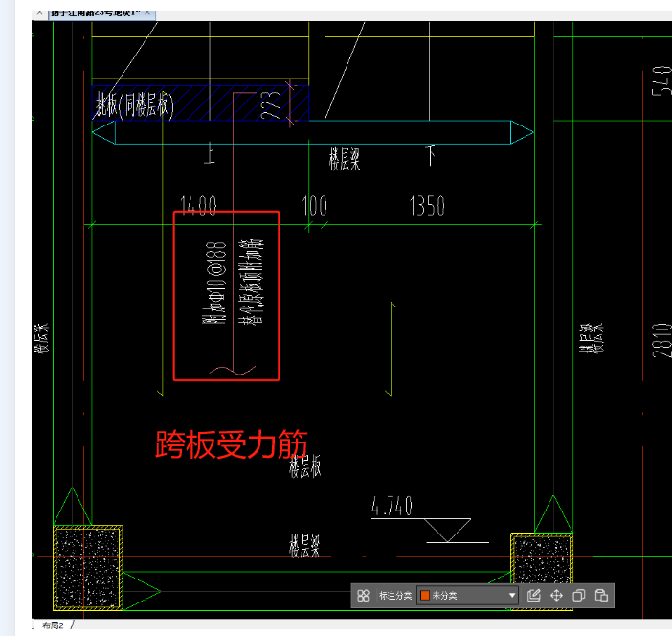Select the 替代原板面附加筋 annotation text
Screen dimensions: 672x636
coord(252,282)
